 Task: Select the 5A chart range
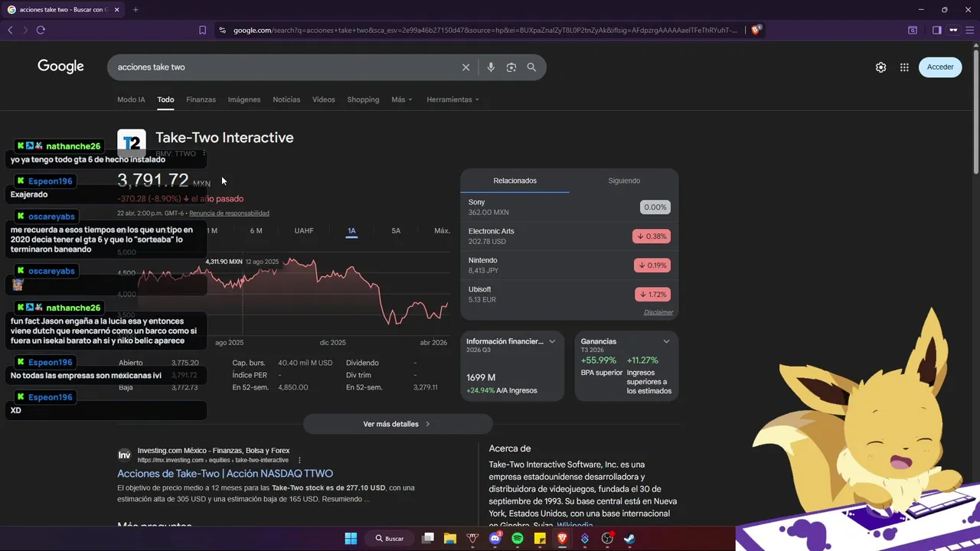tap(396, 231)
